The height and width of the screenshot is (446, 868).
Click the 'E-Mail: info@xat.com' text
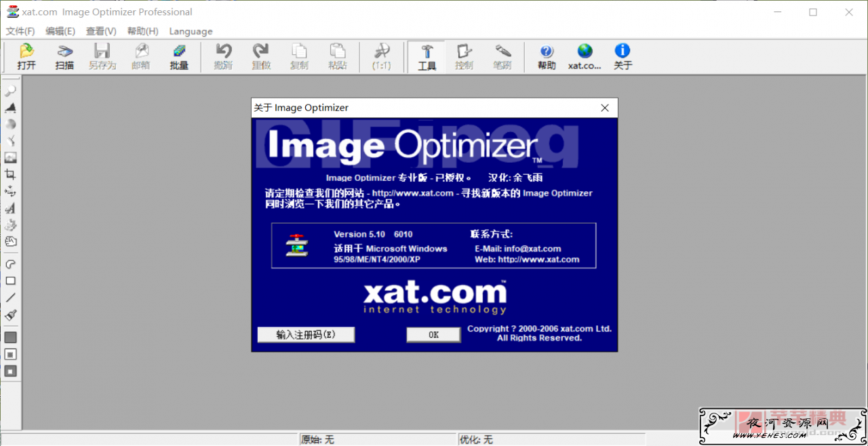coord(517,249)
